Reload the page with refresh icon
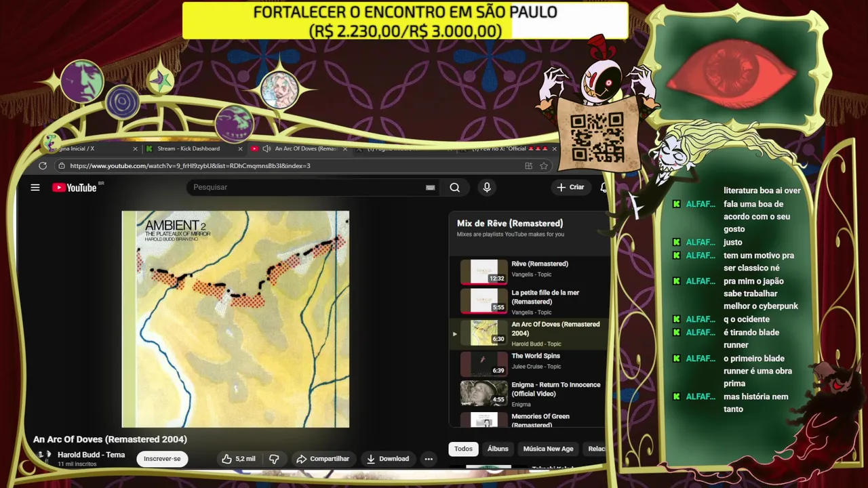The height and width of the screenshot is (488, 868). coord(43,165)
